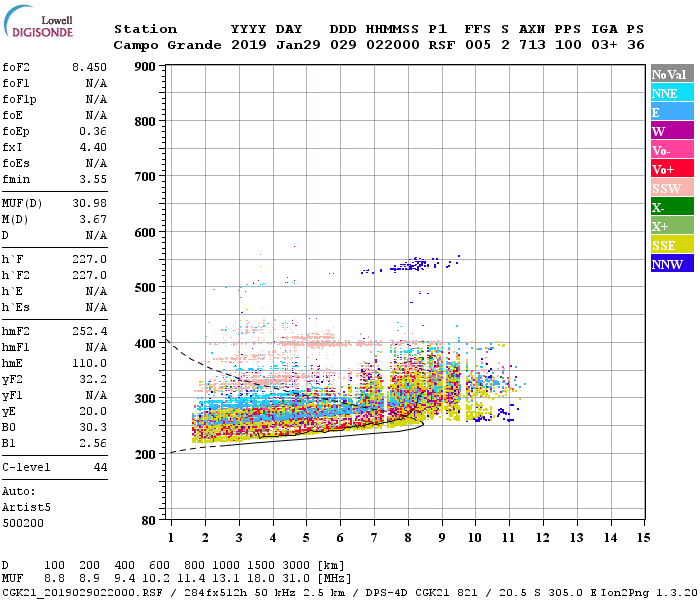The height and width of the screenshot is (600, 700).
Task: Click the date Jan29 in header
Action: [x=298, y=45]
